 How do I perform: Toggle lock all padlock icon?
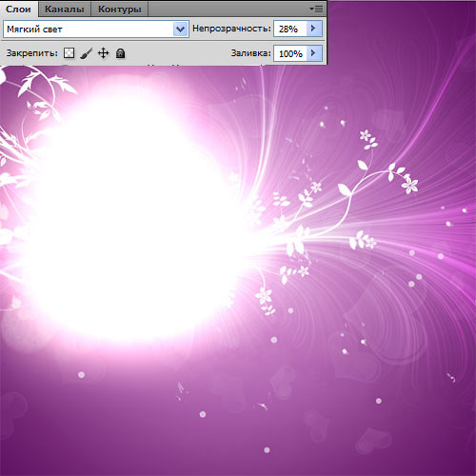click(120, 53)
